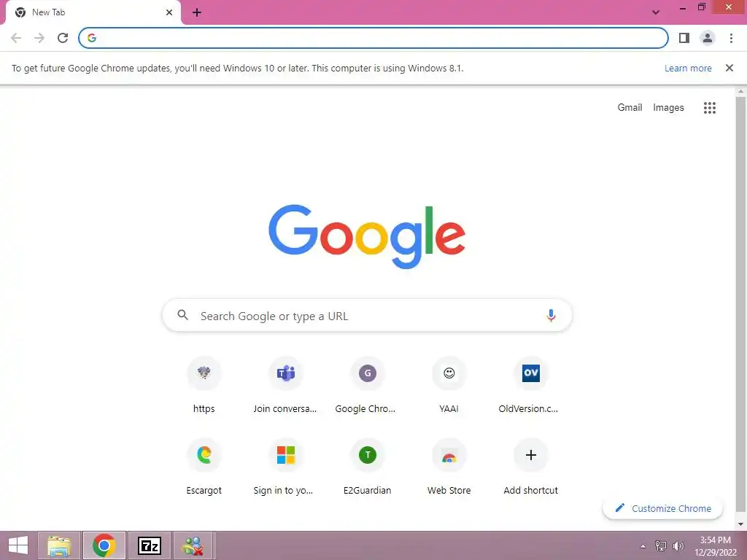Add a new shortcut tile
The width and height of the screenshot is (747, 560).
[x=530, y=467]
